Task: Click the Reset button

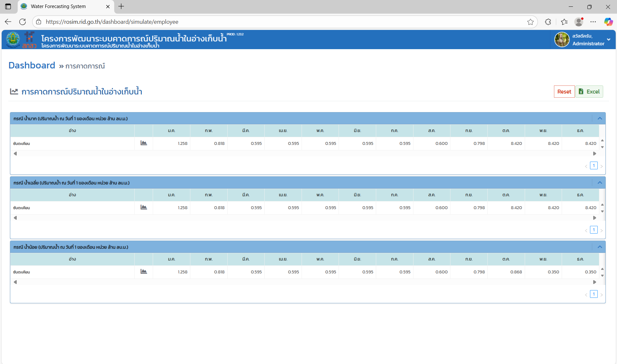Action: coord(564,92)
